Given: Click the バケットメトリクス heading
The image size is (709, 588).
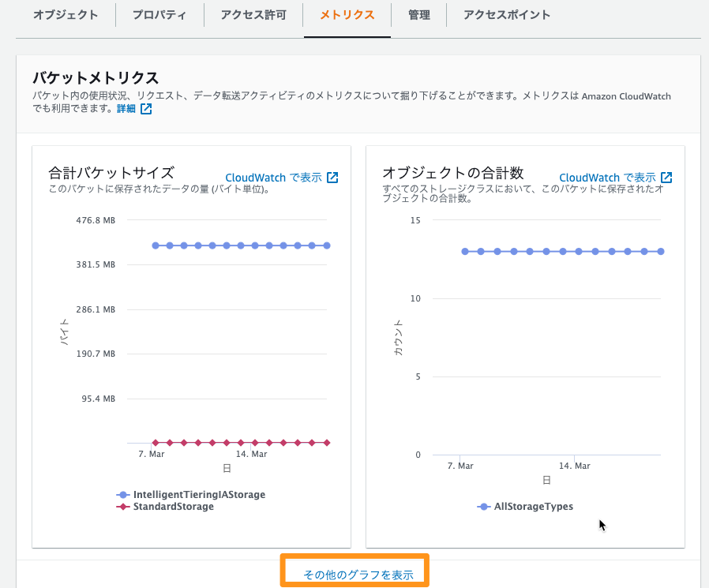Looking at the screenshot, I should click(x=96, y=77).
